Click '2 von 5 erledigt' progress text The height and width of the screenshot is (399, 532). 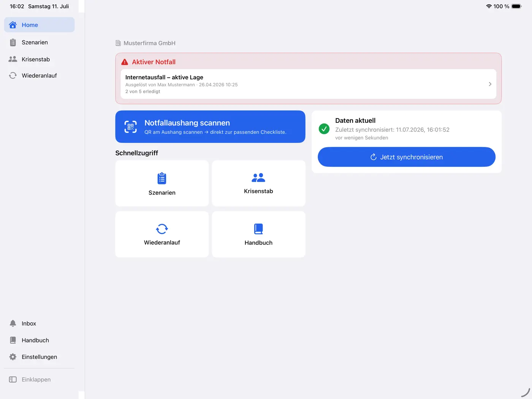pyautogui.click(x=142, y=92)
